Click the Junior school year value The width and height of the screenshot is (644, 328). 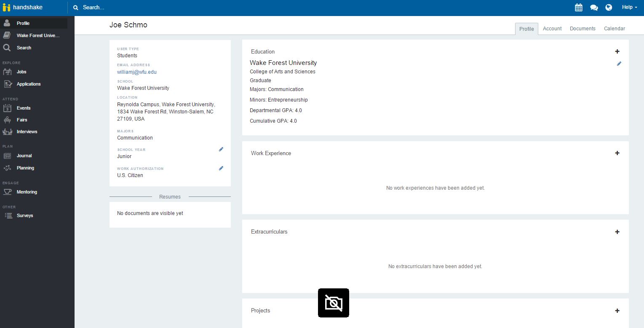124,156
